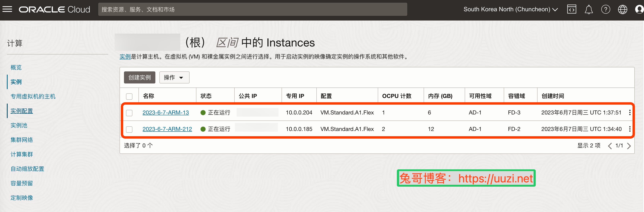
Task: Click the 专用 IP column header
Action: pyautogui.click(x=295, y=96)
